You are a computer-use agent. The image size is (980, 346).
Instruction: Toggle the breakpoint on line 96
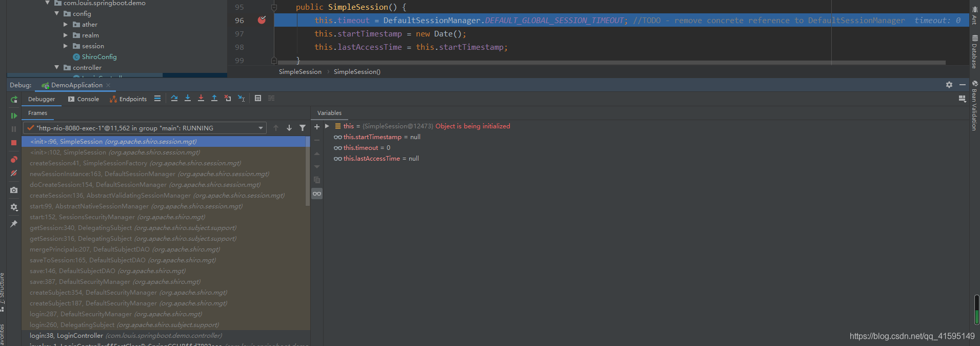pyautogui.click(x=262, y=20)
